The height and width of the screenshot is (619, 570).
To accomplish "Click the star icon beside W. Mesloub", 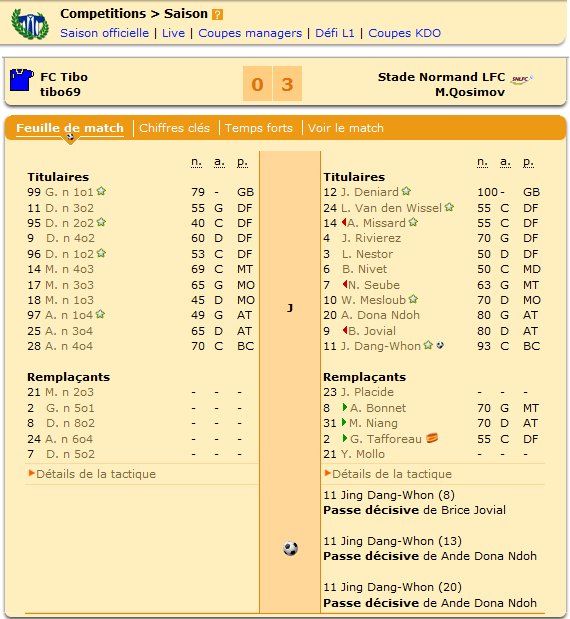I will click(413, 299).
